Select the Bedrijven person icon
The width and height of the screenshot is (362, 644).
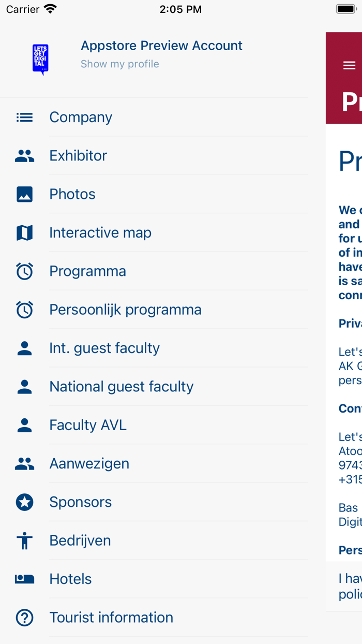click(24, 540)
